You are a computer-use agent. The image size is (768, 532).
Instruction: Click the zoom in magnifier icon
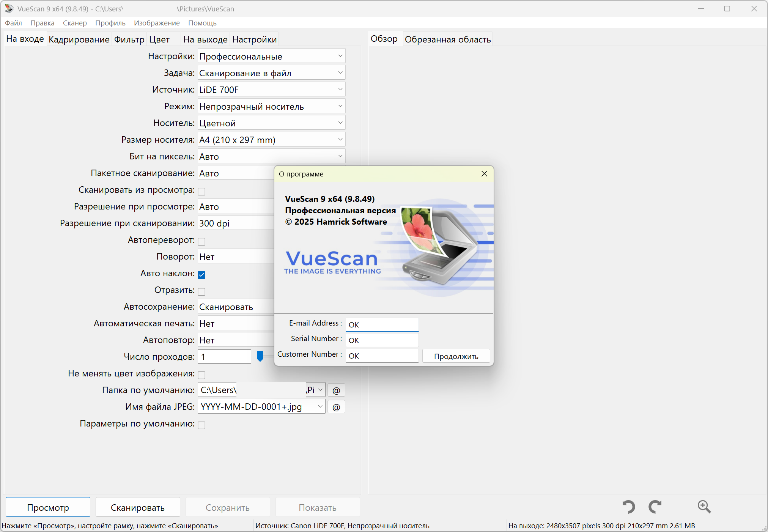tap(704, 507)
